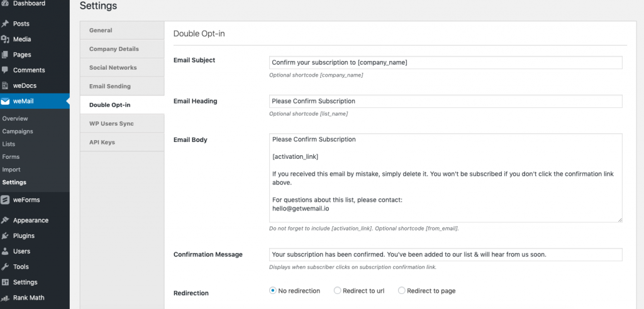
Task: Open weMail Overview submenu link
Action: 15,119
